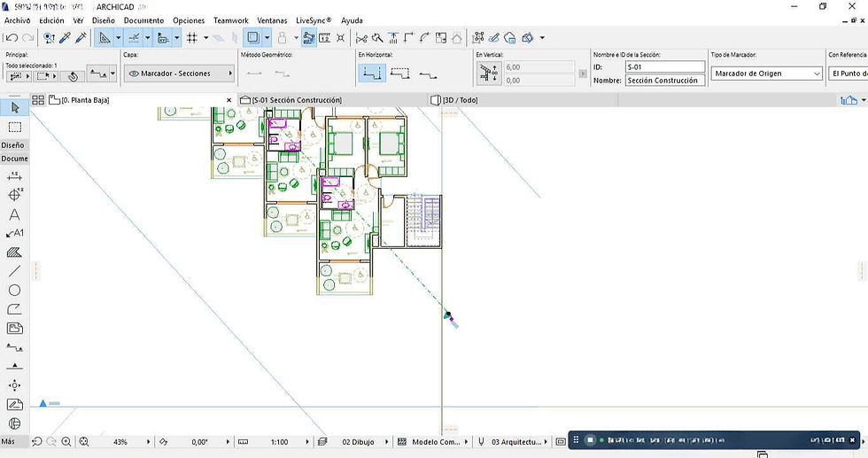Switch to the S-01 Sección Construcción tab

click(333, 100)
